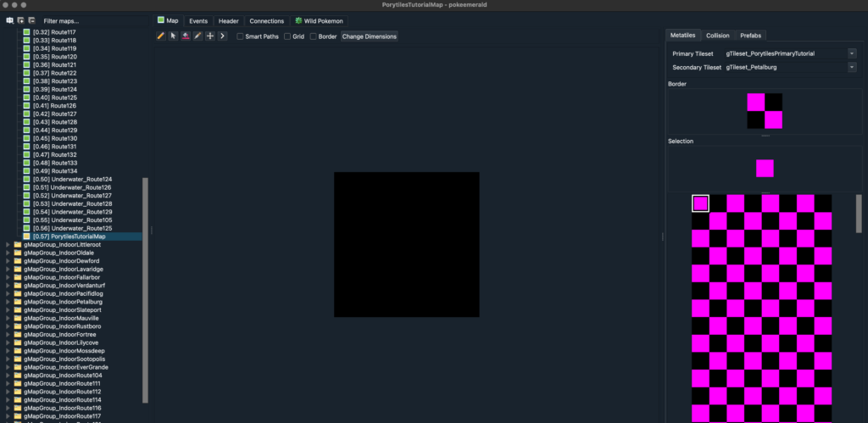The height and width of the screenshot is (423, 868).
Task: Click the green map icon for Route117
Action: click(x=26, y=32)
